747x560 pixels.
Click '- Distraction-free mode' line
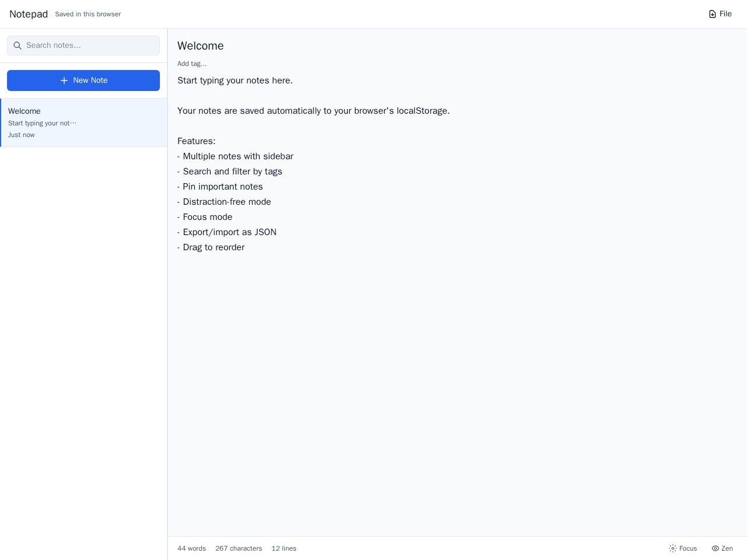(x=224, y=202)
